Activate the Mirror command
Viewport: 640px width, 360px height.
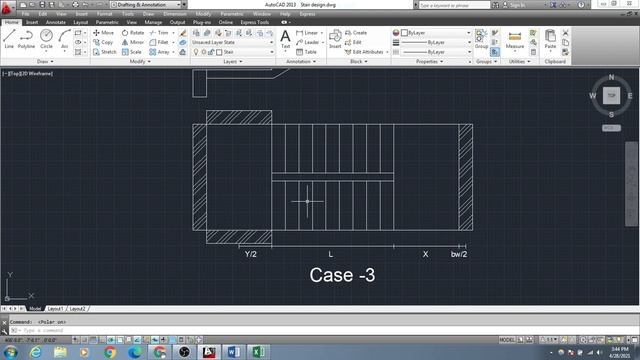(133, 42)
